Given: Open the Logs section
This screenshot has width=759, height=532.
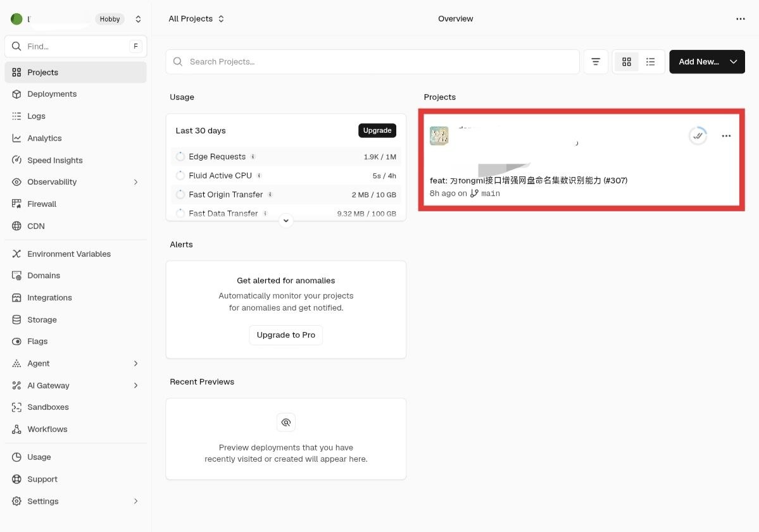Looking at the screenshot, I should tap(75, 116).
